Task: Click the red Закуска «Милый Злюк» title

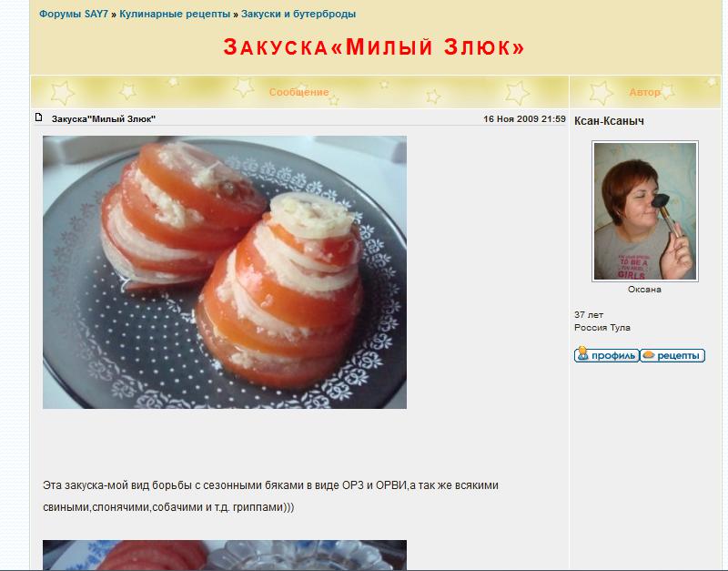Action: [374, 47]
